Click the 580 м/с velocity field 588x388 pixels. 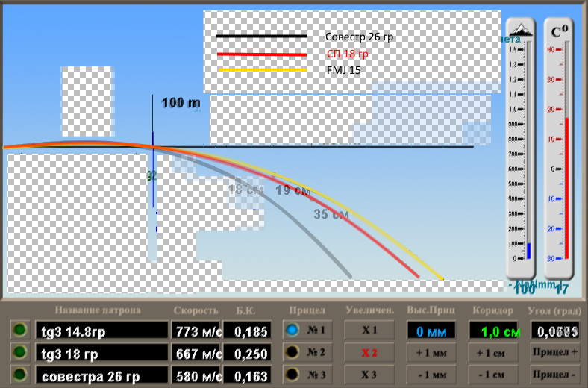point(197,375)
